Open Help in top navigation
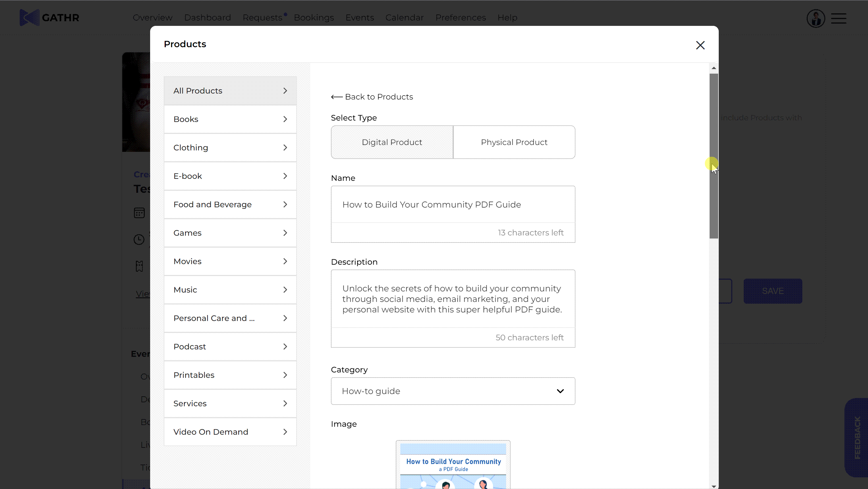868x489 pixels. (507, 18)
